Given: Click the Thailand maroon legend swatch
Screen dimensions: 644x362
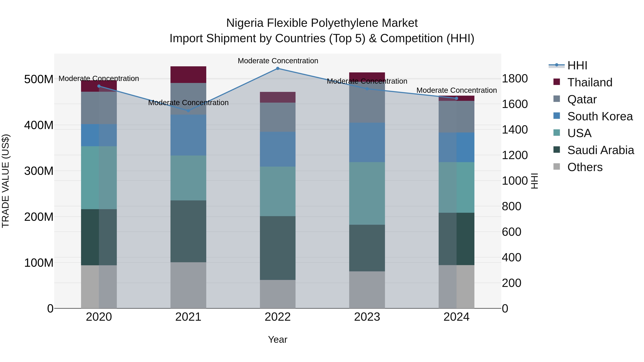Looking at the screenshot, I should [x=557, y=82].
